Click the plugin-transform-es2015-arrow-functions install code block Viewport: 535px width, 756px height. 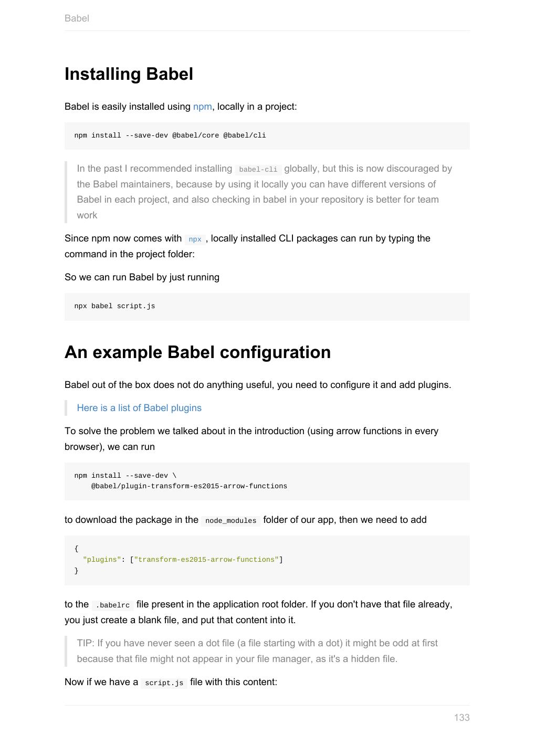point(267,481)
